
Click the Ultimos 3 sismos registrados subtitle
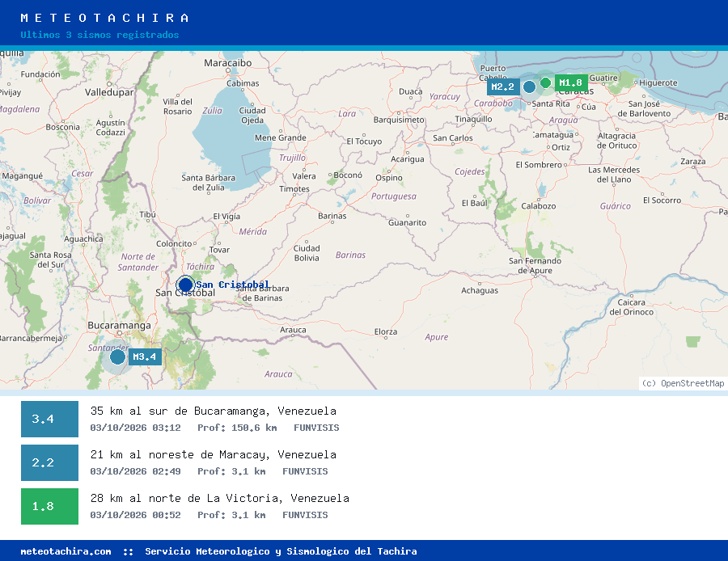coord(99,35)
